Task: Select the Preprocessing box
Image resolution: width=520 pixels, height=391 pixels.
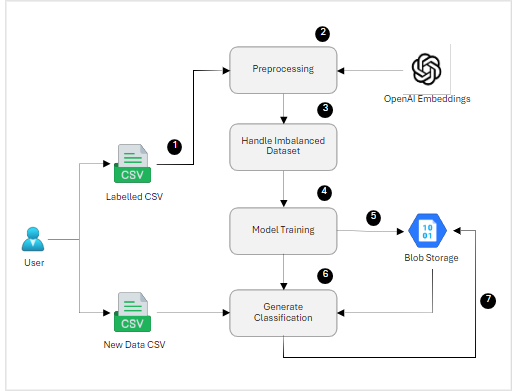Action: click(283, 70)
